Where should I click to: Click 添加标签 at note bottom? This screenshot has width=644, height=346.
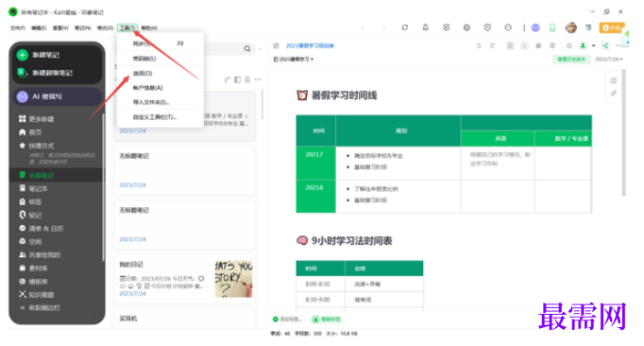288,320
